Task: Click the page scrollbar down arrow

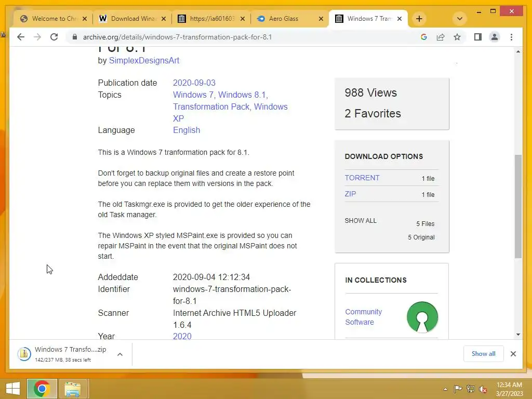Action: pos(518,335)
